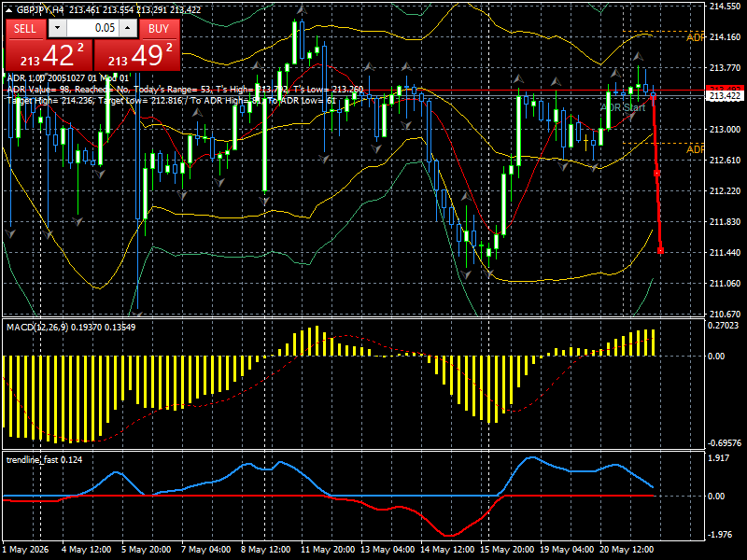Click the ADR target low label
The image size is (747, 560).
(695, 149)
